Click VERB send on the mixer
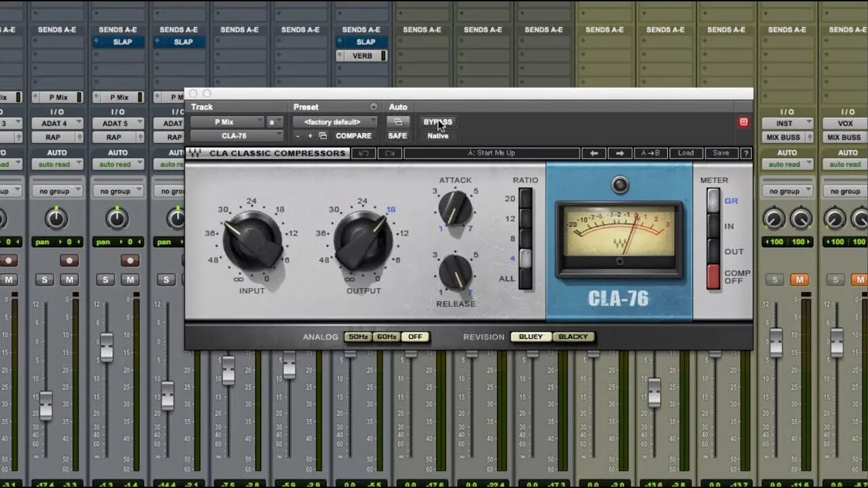Viewport: 868px width, 488px height. coord(361,56)
